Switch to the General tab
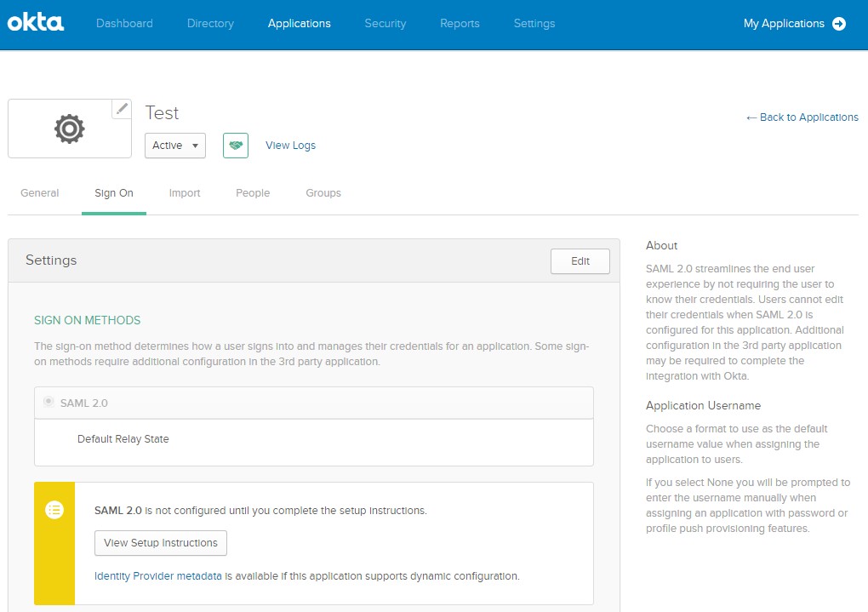 [40, 192]
